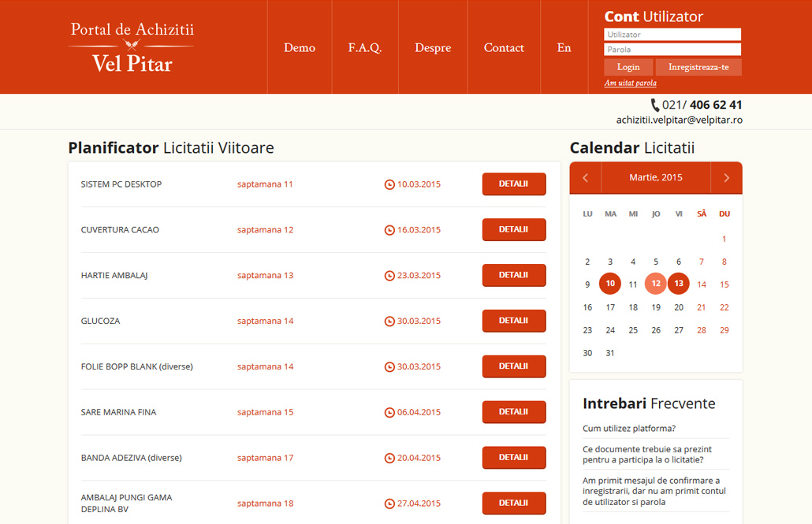
Task: Open the F.A.Q. menu item
Action: (x=365, y=47)
